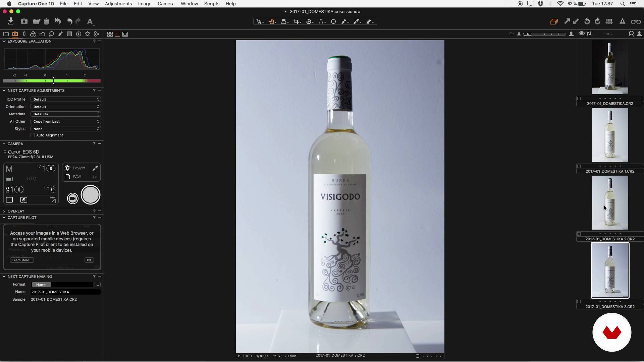Image resolution: width=644 pixels, height=362 pixels.
Task: Click the Import images icon
Action: click(x=11, y=21)
